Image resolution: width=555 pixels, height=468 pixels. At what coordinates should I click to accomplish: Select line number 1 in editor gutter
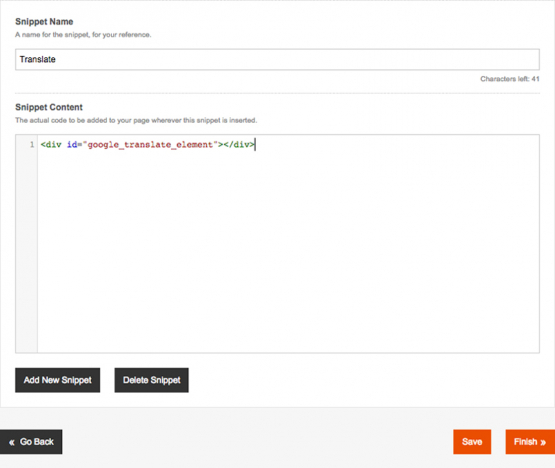pyautogui.click(x=32, y=144)
